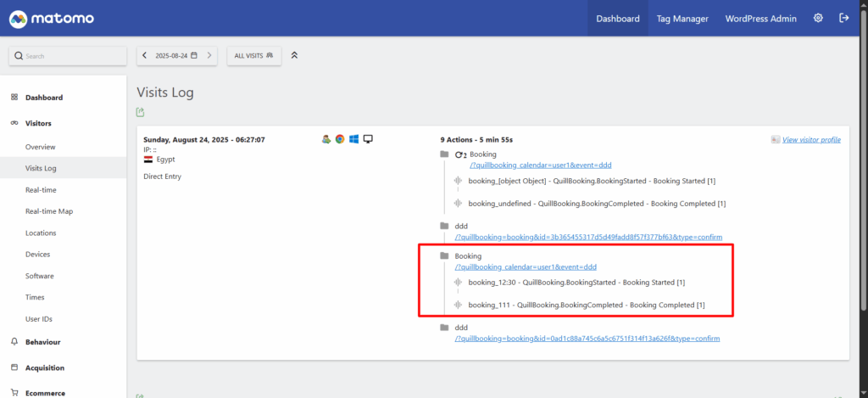Click the event icon beside booking_12:30
This screenshot has width=868, height=398.
pyautogui.click(x=459, y=282)
